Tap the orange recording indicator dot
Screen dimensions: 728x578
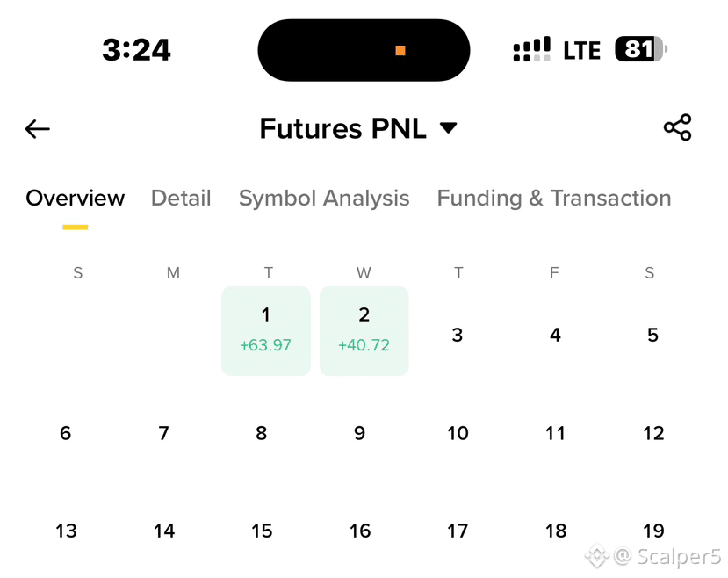[400, 51]
